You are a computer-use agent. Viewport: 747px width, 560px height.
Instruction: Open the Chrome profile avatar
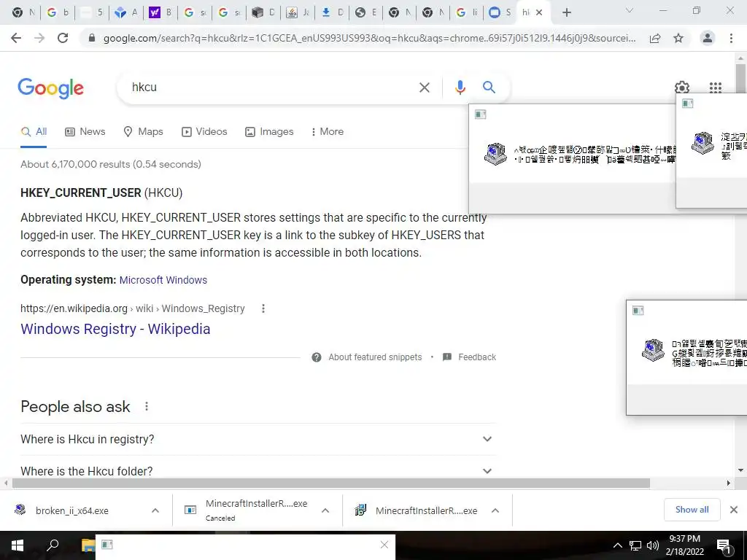click(x=708, y=38)
